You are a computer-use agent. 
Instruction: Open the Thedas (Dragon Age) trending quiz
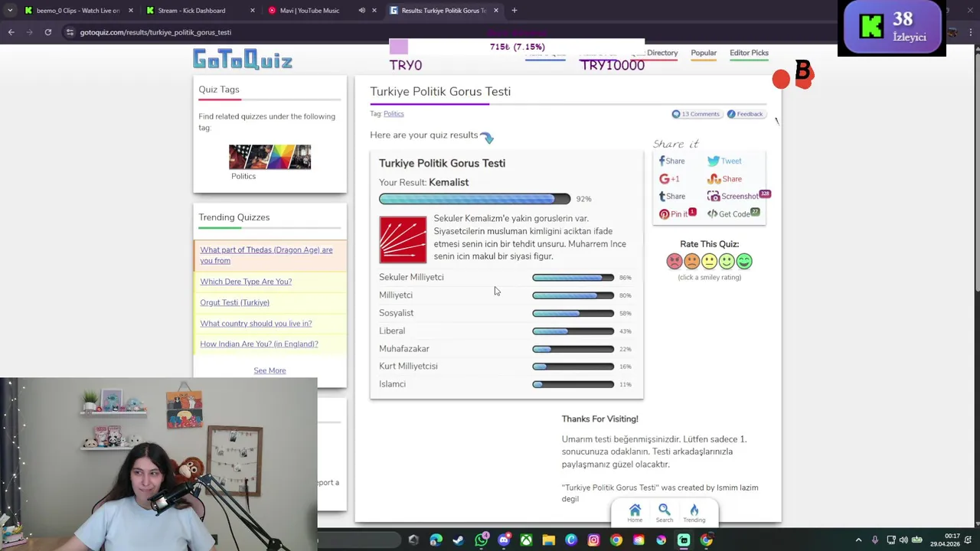266,255
